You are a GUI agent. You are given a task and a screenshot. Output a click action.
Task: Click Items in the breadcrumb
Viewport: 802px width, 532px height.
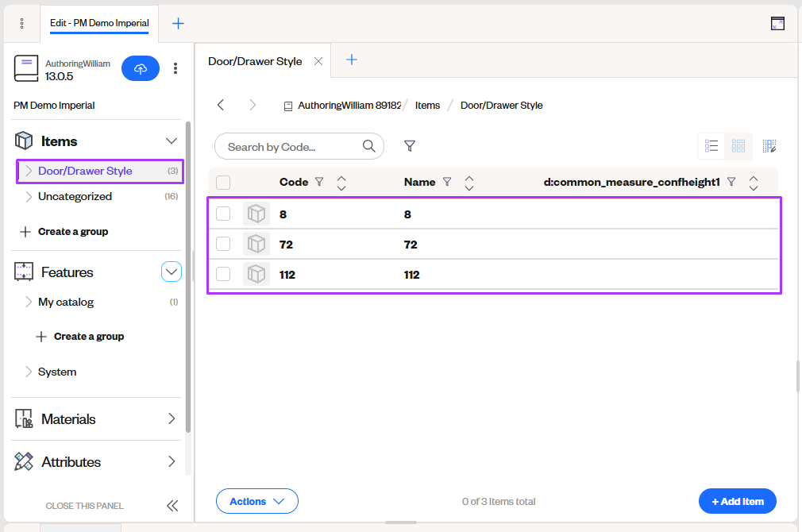tap(427, 106)
